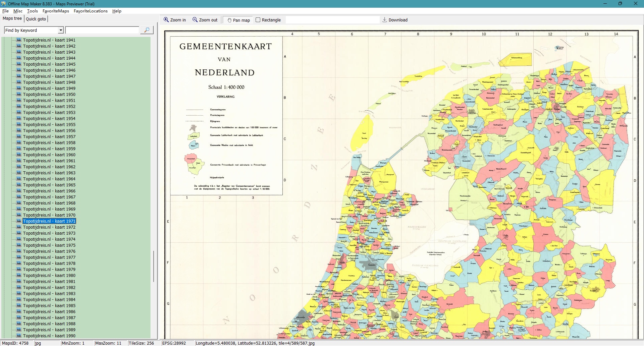Select Topotijdreis.nl - kaart 1972 in tree
644x346 pixels.
click(49, 227)
